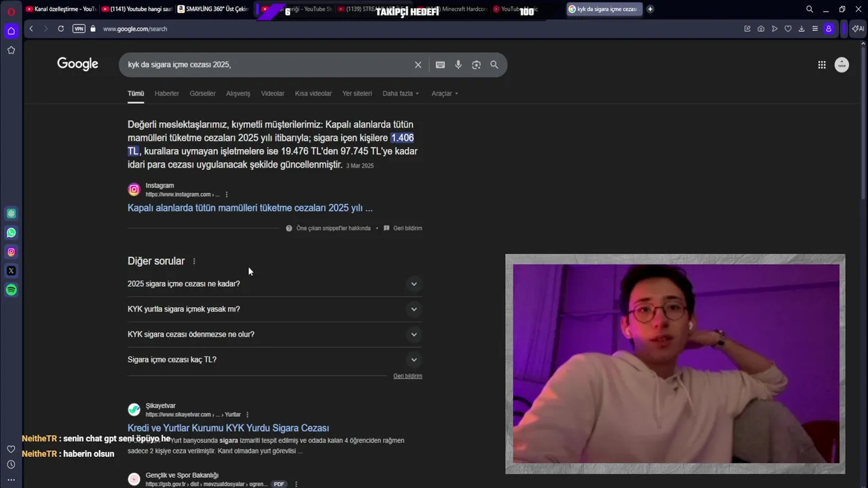Select the Görseller search filter
Image resolution: width=868 pixels, height=488 pixels.
[203, 94]
